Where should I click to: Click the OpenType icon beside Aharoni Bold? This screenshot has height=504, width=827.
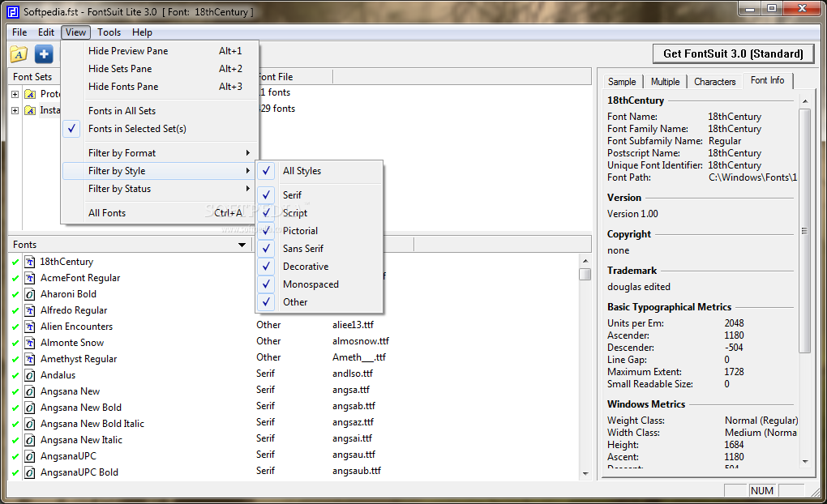coord(30,294)
